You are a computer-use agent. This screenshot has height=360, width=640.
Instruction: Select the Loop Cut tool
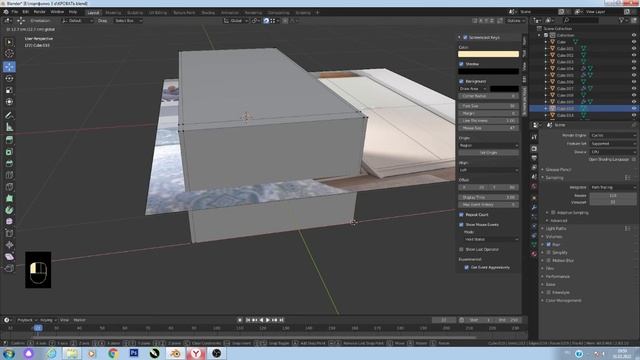tap(9, 175)
